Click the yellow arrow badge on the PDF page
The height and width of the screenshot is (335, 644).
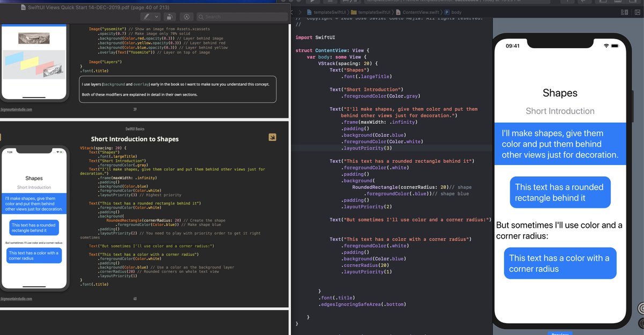pos(273,137)
